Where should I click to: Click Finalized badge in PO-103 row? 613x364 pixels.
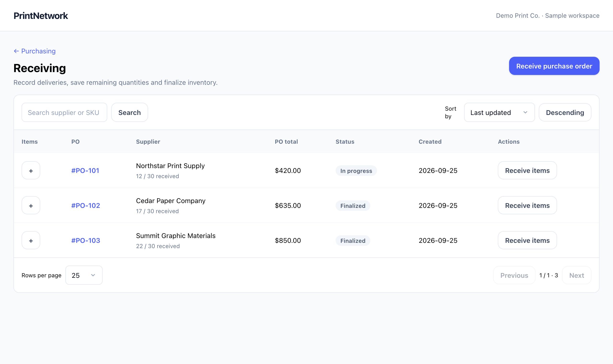click(x=353, y=241)
